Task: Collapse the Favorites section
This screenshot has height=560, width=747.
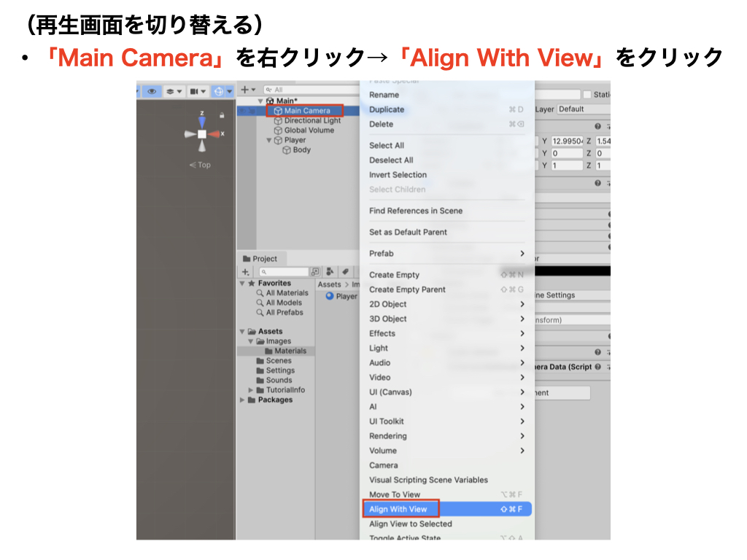Action: [242, 284]
